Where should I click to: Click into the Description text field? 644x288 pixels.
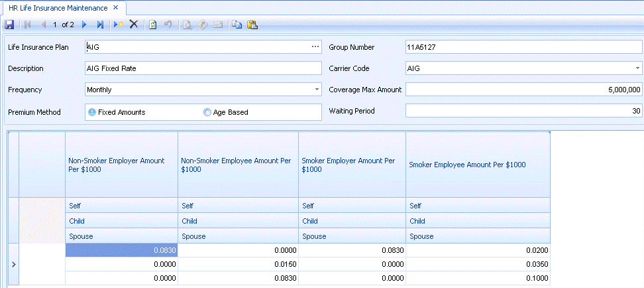pos(203,68)
